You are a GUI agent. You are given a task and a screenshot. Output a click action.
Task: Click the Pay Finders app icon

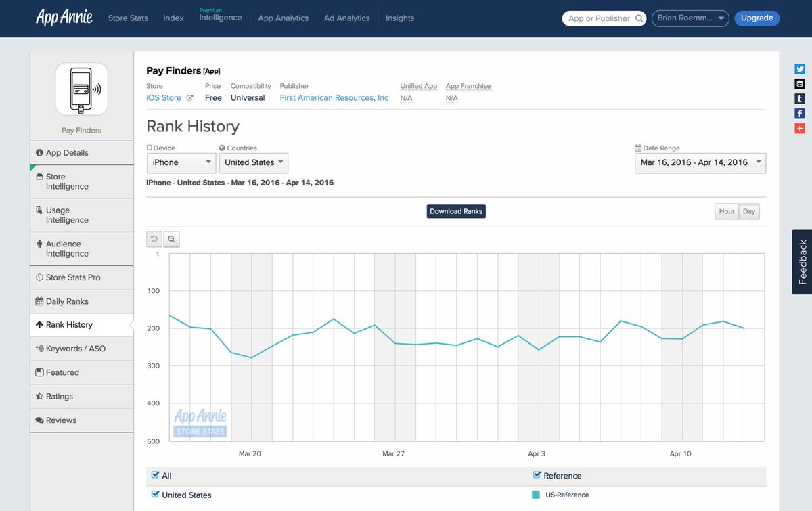(82, 89)
